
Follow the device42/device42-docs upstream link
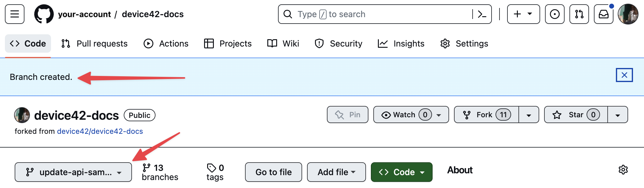tap(100, 131)
